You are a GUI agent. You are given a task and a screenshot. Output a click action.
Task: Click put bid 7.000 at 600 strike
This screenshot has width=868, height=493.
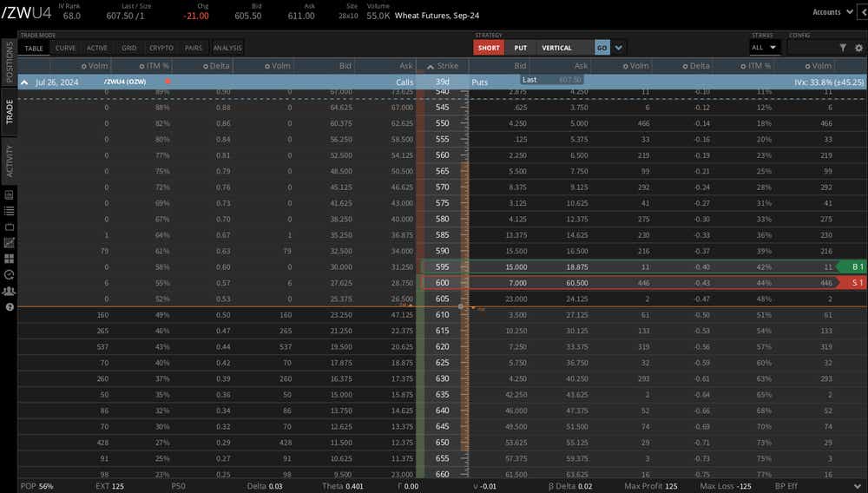pos(517,283)
